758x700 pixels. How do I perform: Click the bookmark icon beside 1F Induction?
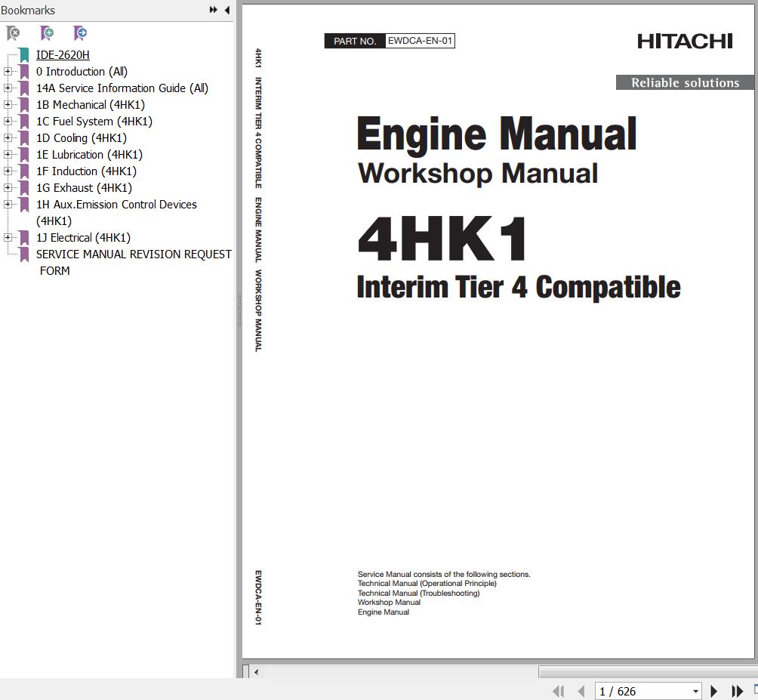pyautogui.click(x=24, y=171)
